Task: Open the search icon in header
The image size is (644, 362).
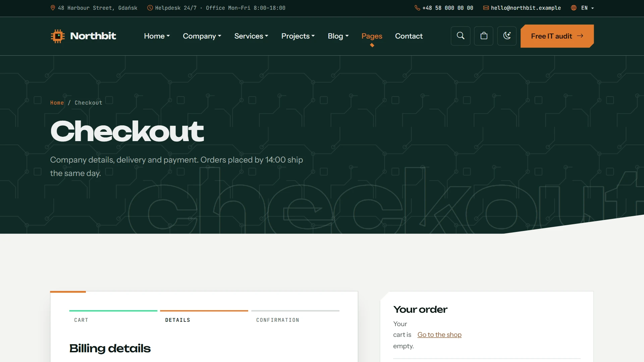Action: [x=461, y=36]
